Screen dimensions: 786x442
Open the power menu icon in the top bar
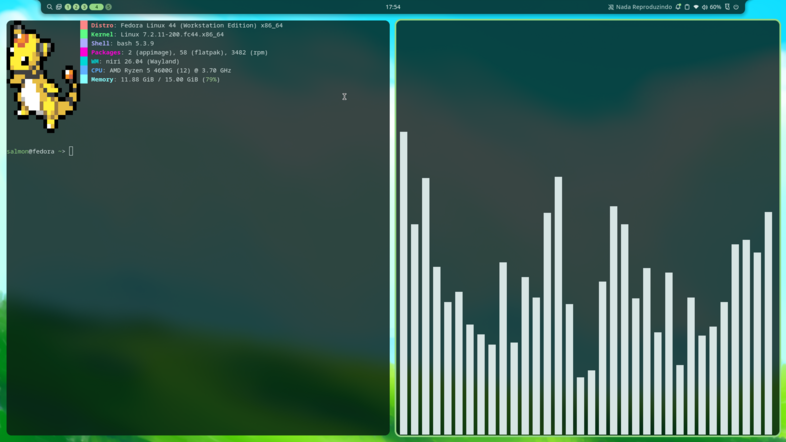pyautogui.click(x=736, y=7)
